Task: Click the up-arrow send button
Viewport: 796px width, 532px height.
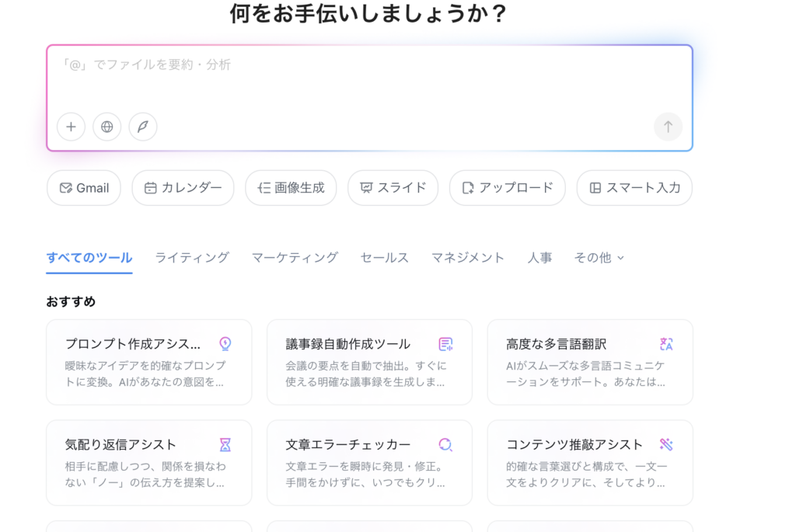Action: point(668,127)
